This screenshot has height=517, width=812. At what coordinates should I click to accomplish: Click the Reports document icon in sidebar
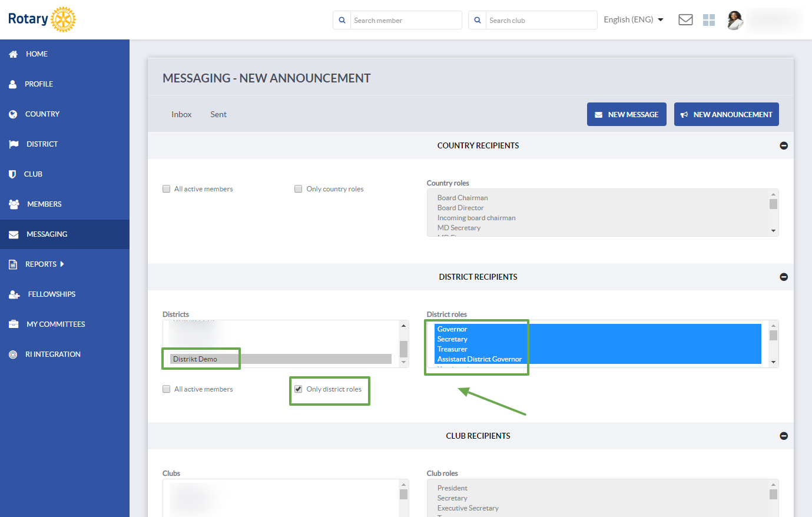coord(13,264)
